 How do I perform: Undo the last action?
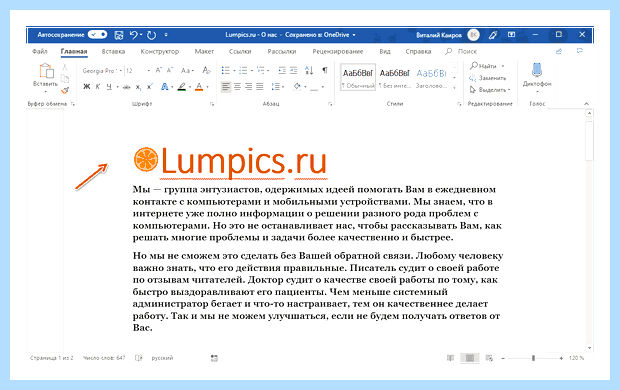(x=134, y=35)
